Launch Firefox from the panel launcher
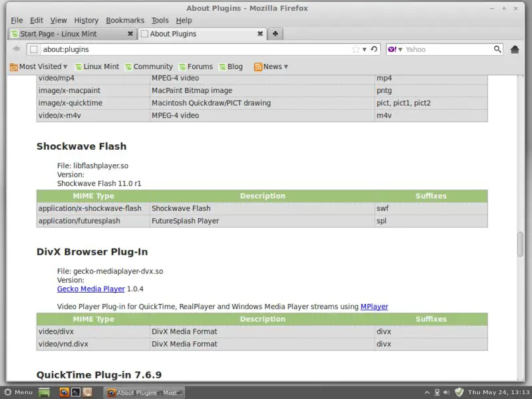The height and width of the screenshot is (399, 532). coord(64,392)
